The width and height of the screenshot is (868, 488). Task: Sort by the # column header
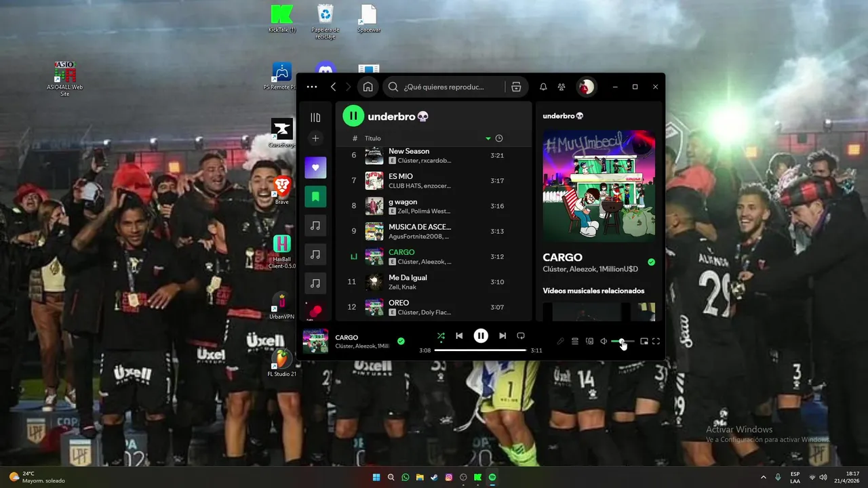[x=355, y=138]
